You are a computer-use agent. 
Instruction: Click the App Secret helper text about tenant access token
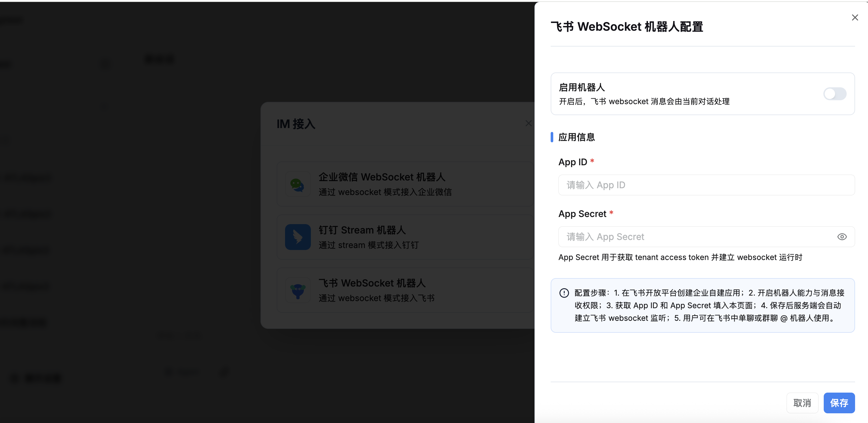click(x=680, y=257)
